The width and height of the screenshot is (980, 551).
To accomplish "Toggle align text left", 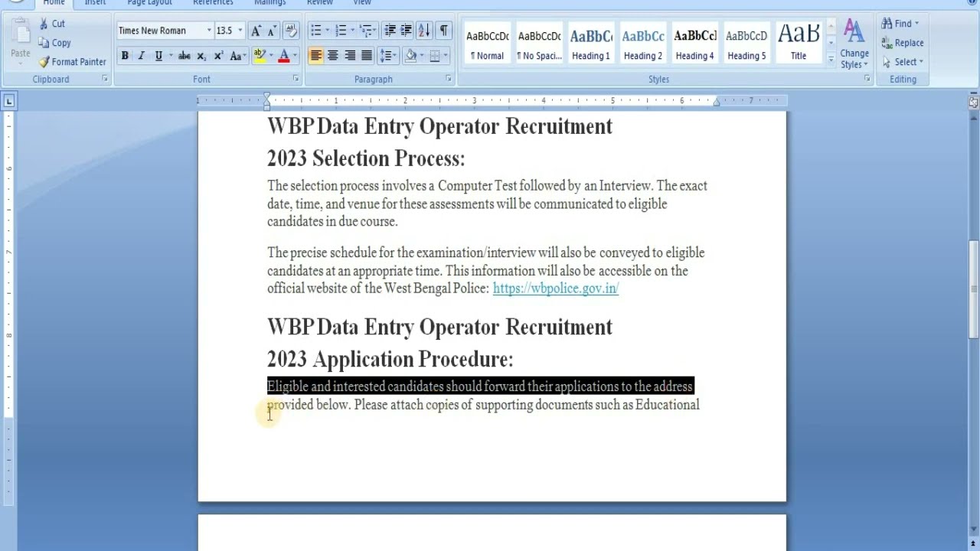I will tap(316, 56).
